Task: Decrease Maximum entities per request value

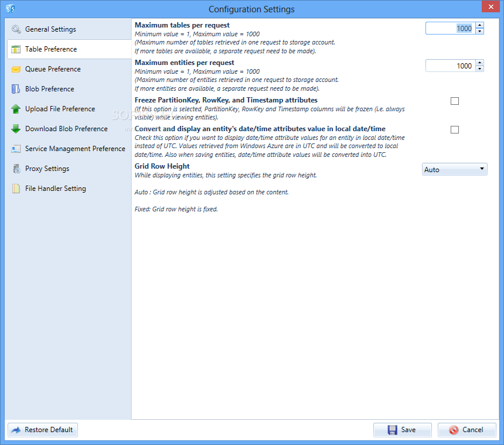Action: coord(479,69)
